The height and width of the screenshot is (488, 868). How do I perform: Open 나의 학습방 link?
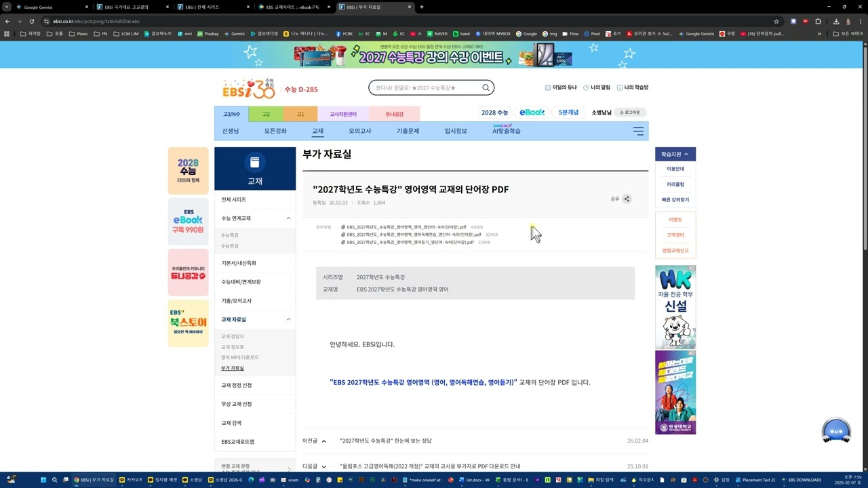(x=633, y=87)
